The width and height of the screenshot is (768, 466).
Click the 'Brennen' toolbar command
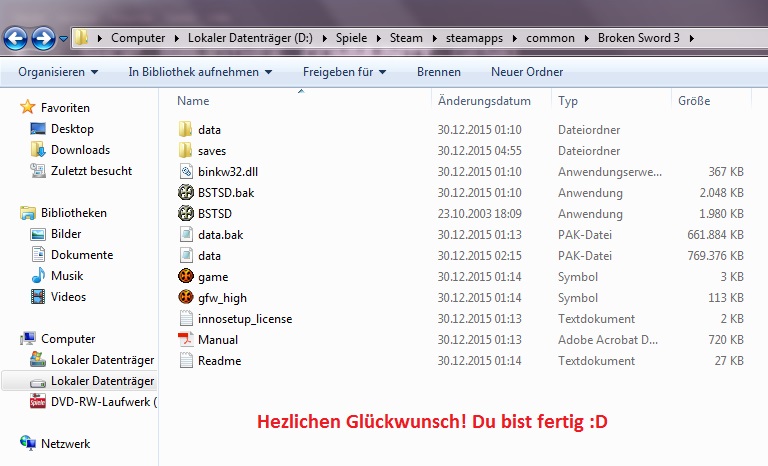(x=438, y=72)
